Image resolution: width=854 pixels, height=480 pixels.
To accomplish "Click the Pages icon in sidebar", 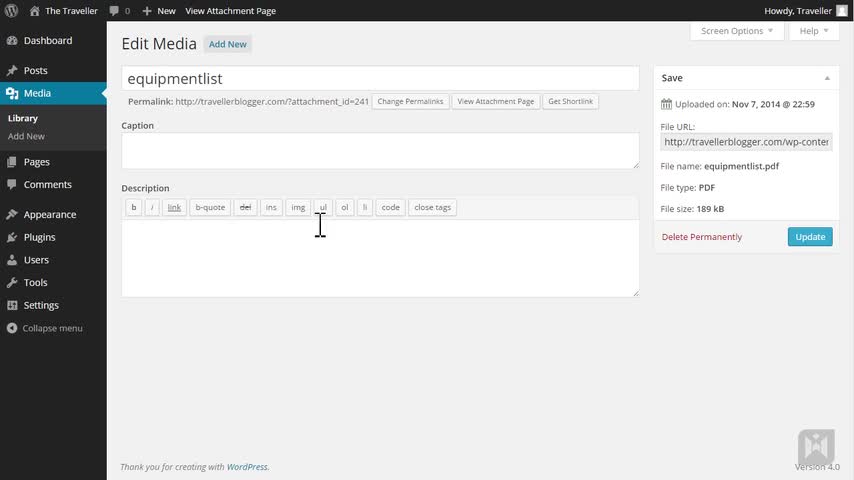I will [x=12, y=162].
